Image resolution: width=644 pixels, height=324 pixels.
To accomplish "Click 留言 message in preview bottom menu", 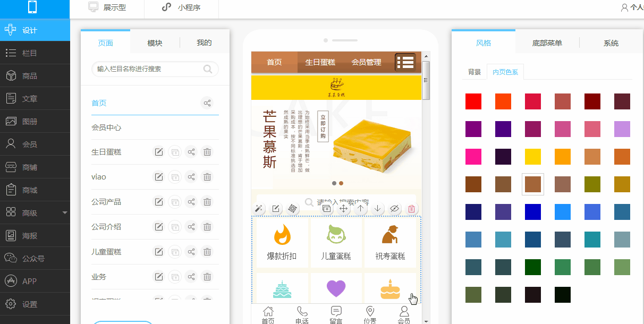I will pyautogui.click(x=336, y=314).
